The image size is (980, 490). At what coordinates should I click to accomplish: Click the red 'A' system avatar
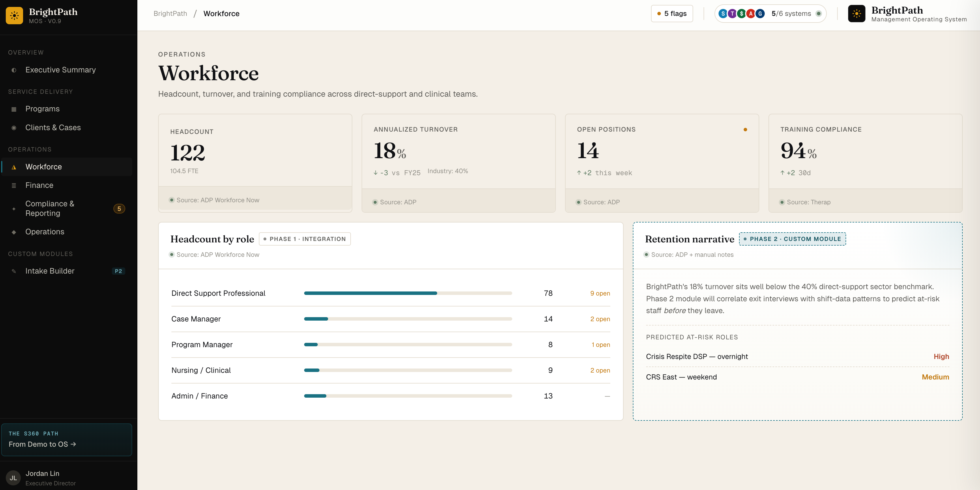coord(751,14)
